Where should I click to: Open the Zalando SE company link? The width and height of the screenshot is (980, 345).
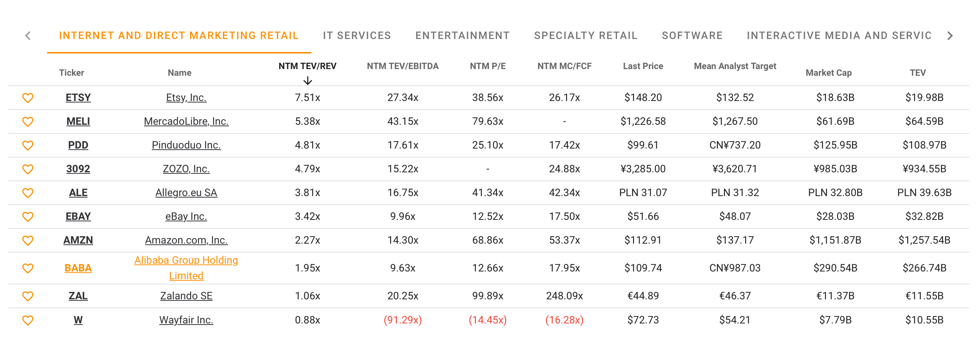pyautogui.click(x=186, y=296)
